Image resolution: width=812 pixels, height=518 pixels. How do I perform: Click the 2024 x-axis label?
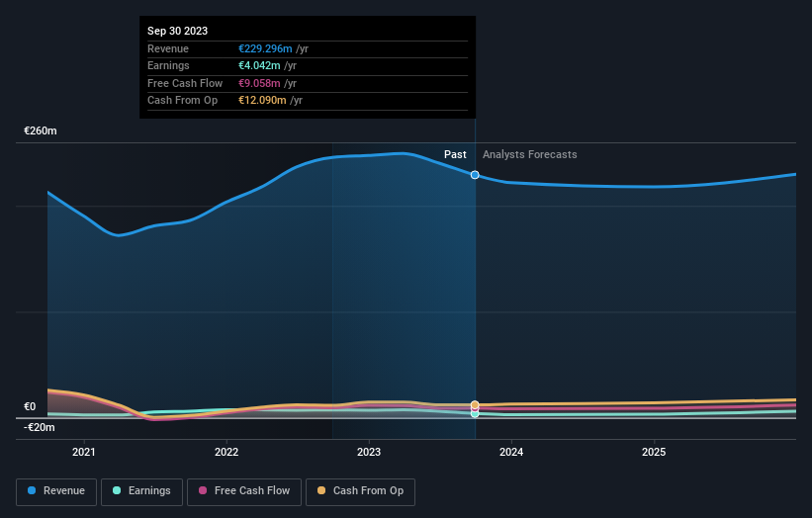pos(511,452)
